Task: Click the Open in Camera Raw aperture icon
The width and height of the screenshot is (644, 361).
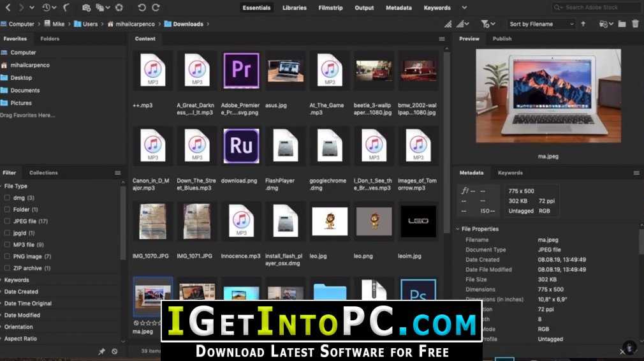Action: (119, 8)
